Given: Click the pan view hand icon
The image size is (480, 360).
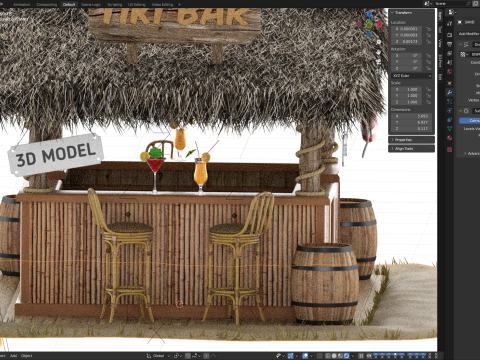Looking at the screenshot, I should [379, 52].
